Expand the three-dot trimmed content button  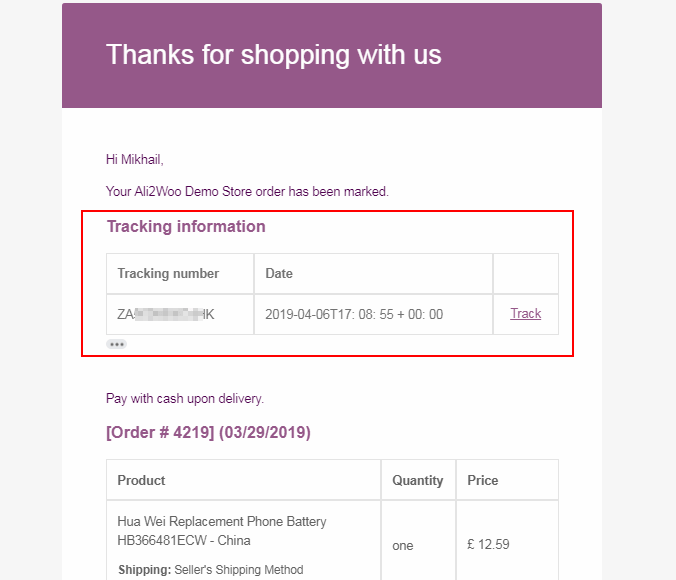click(117, 344)
